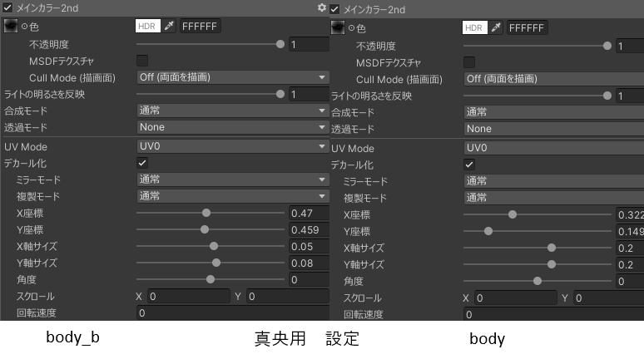Viewport: 644px width, 354px height.
Task: Open body 透過モード dropdown
Action: click(x=553, y=129)
